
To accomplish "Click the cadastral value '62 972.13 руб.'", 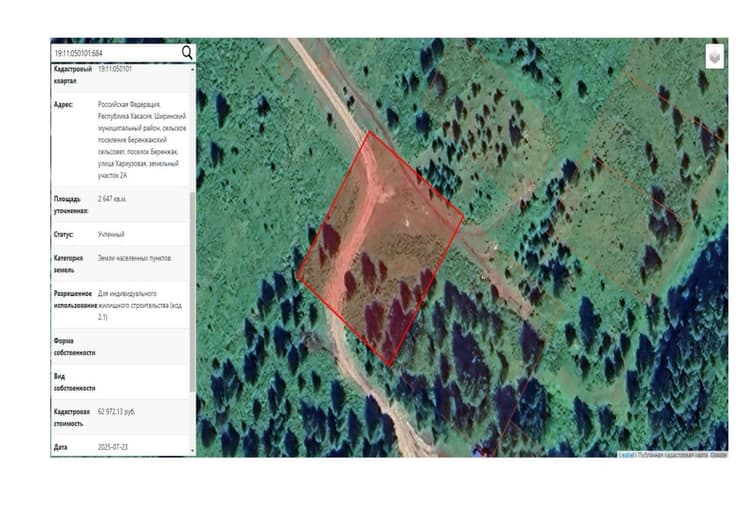I will tap(116, 411).
